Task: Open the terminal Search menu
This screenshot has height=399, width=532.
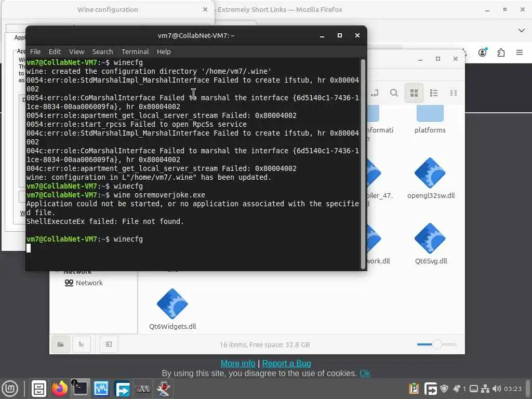Action: click(x=102, y=51)
